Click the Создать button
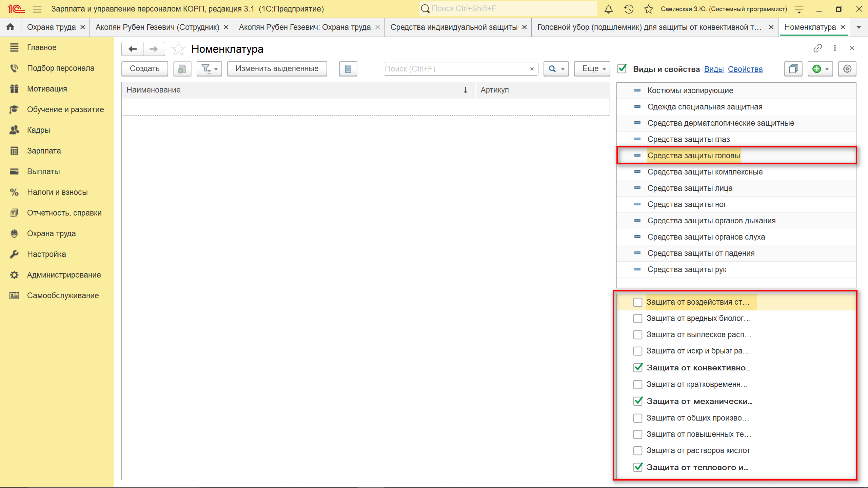 pyautogui.click(x=145, y=69)
